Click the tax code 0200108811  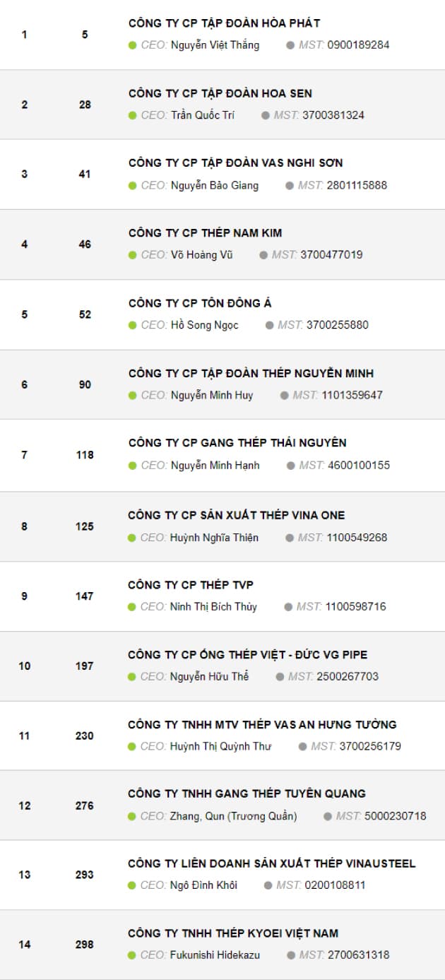tap(335, 885)
